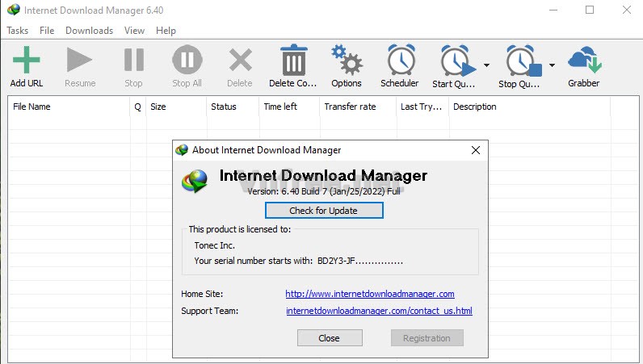Expand the Stop Queue dropdown arrow
The height and width of the screenshot is (364, 643).
click(x=553, y=65)
